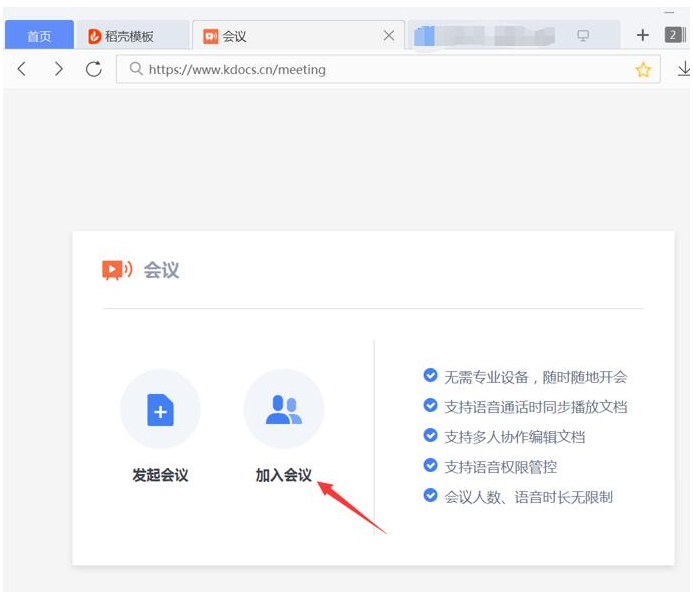The height and width of the screenshot is (592, 693).
Task: Open the 首页 home tab
Action: pos(39,35)
